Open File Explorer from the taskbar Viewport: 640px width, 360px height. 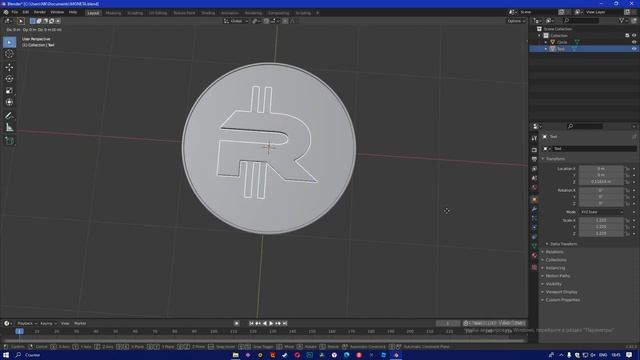tap(236, 355)
